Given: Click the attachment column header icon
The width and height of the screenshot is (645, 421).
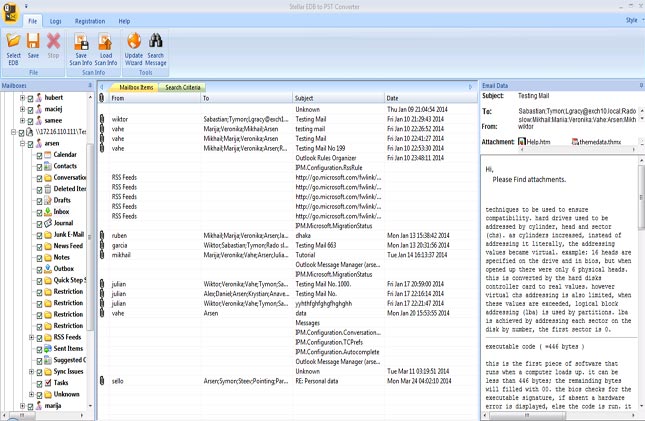Looking at the screenshot, I should pos(102,98).
